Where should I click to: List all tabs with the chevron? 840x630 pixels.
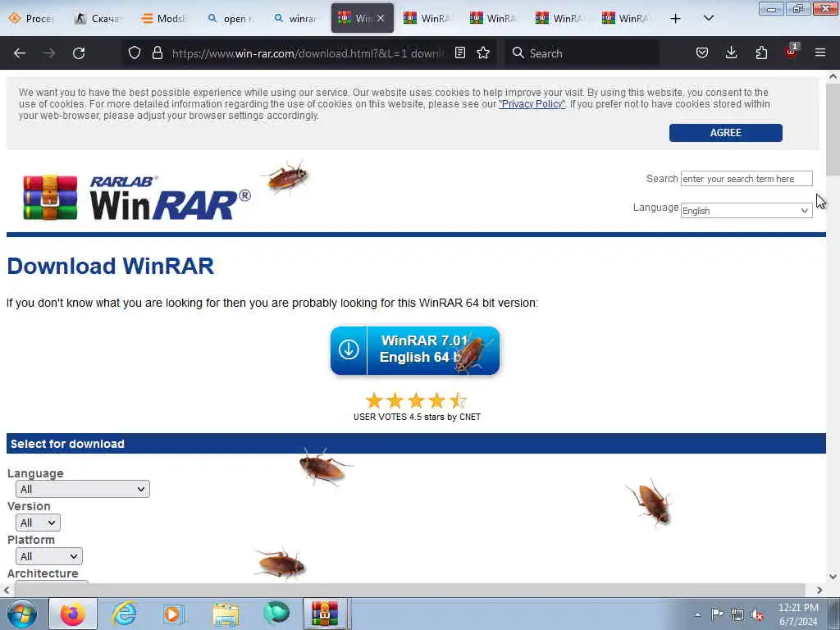[x=708, y=18]
